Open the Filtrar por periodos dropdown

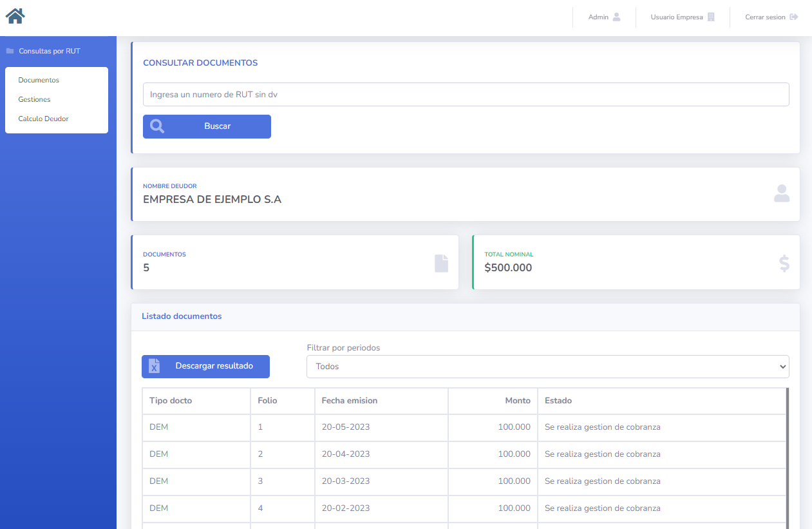(547, 367)
